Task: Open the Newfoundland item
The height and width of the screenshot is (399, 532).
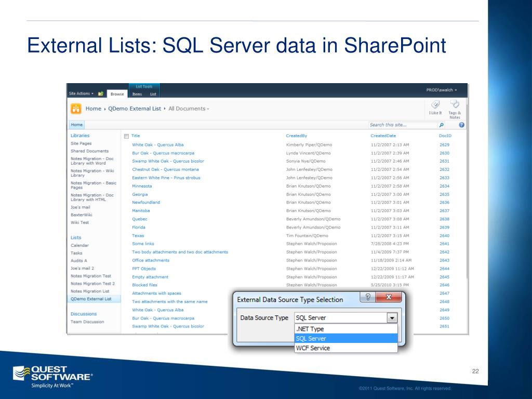Action: [x=146, y=202]
